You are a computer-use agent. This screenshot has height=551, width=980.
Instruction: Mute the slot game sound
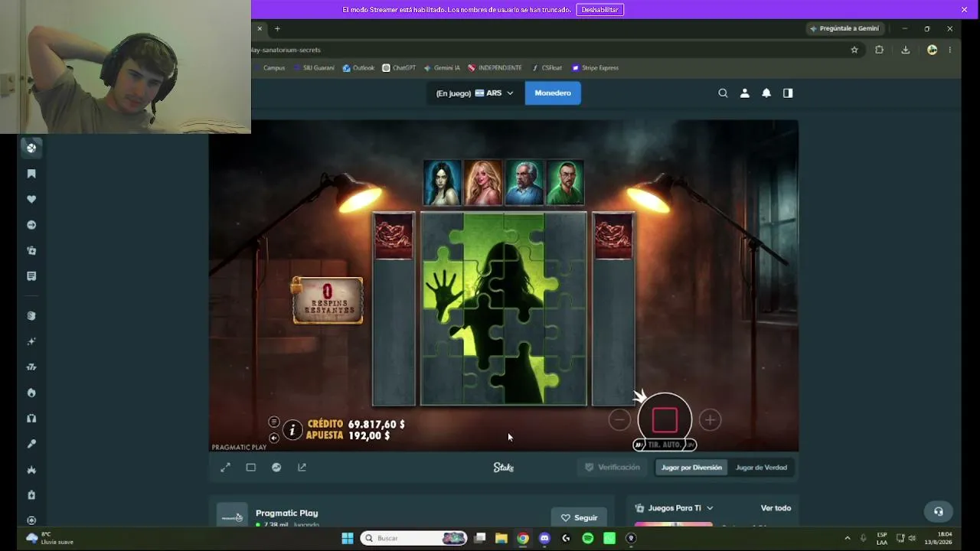tap(274, 438)
